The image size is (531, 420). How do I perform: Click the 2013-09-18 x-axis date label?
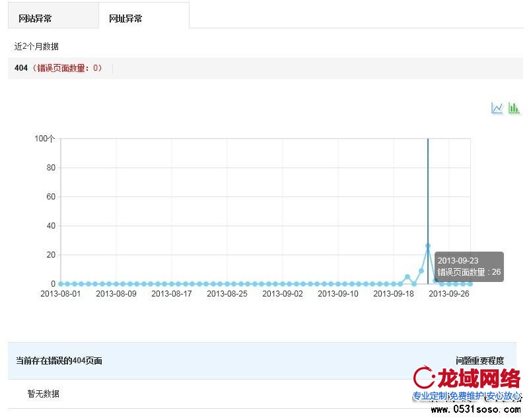[394, 294]
